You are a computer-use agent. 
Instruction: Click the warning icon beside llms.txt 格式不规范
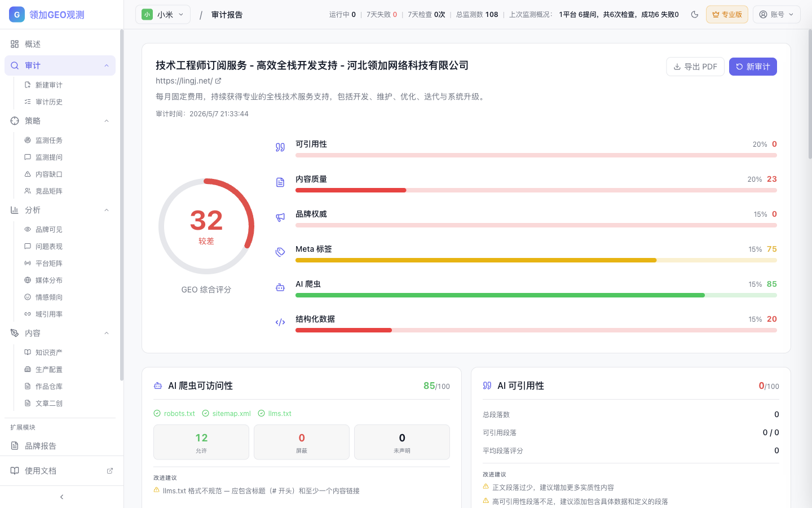pos(157,490)
